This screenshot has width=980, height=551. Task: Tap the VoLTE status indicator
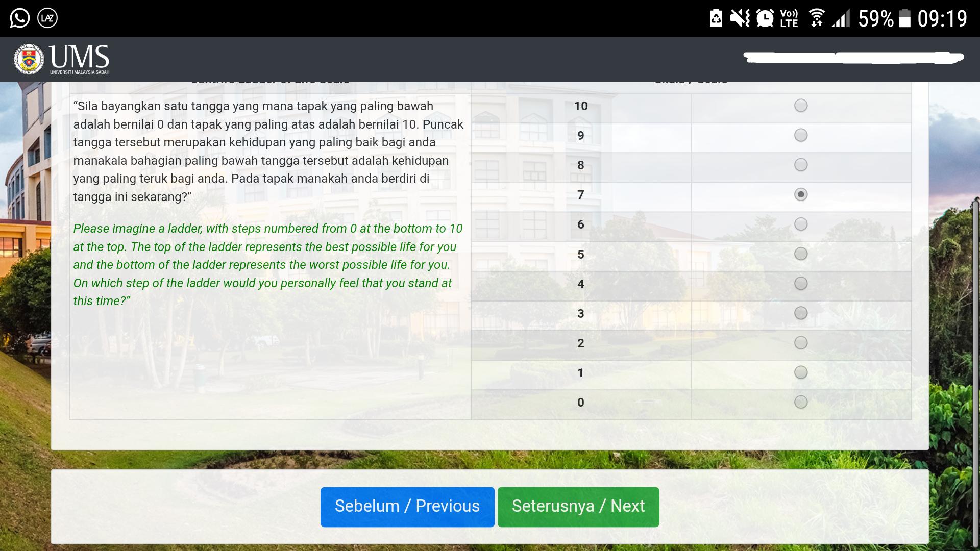789,18
